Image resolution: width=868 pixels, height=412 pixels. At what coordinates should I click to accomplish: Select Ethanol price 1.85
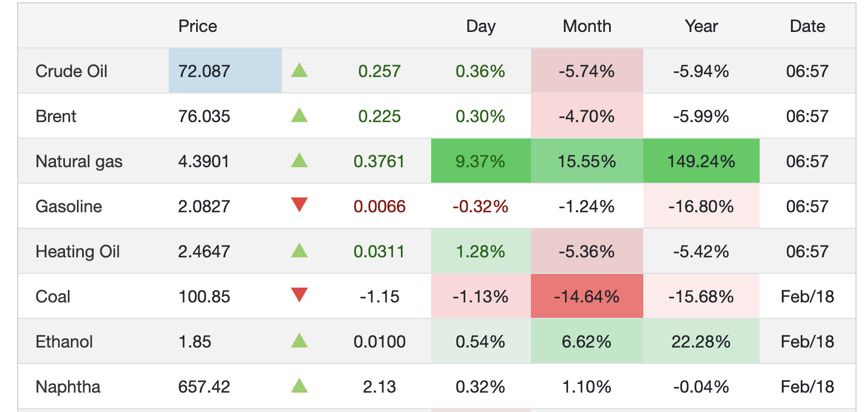pos(194,341)
